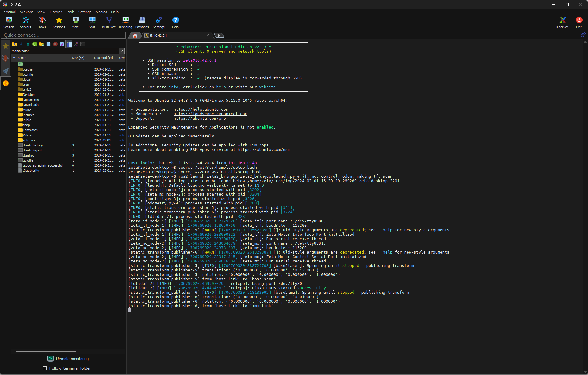Close the 10.42.0.1 session tab
Screen dimensions: 588x375
pyautogui.click(x=207, y=35)
